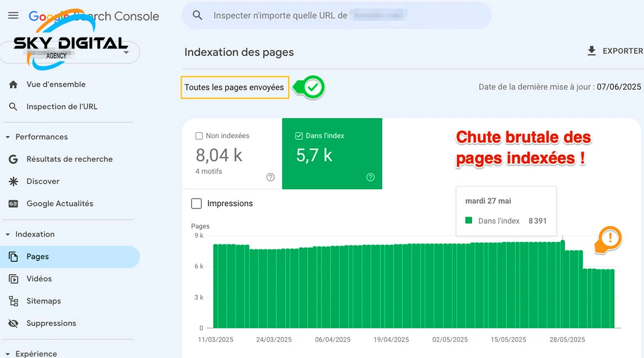Click the Indexation des pages heading
The height and width of the screenshot is (358, 644).
coord(239,52)
